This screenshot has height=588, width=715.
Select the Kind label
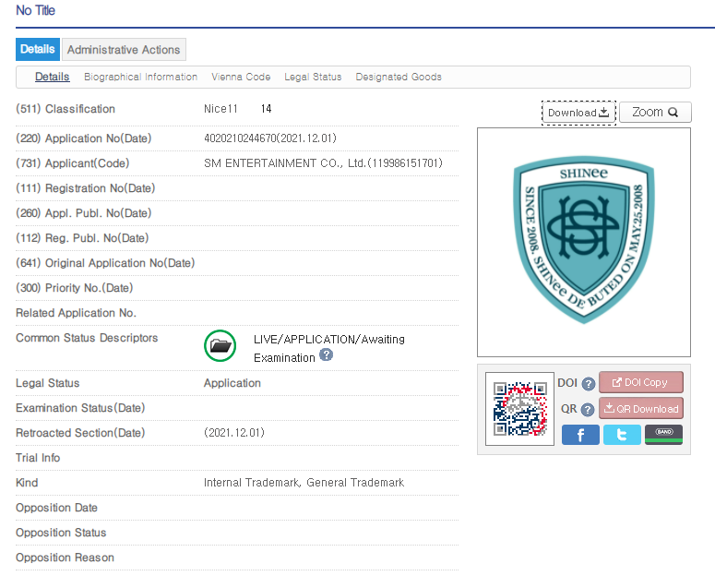[x=27, y=483]
